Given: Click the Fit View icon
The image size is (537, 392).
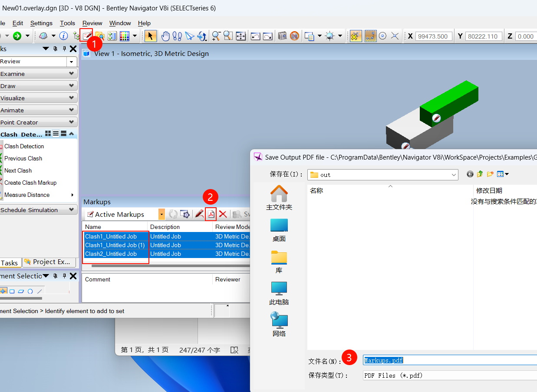Looking at the screenshot, I should click(x=240, y=36).
